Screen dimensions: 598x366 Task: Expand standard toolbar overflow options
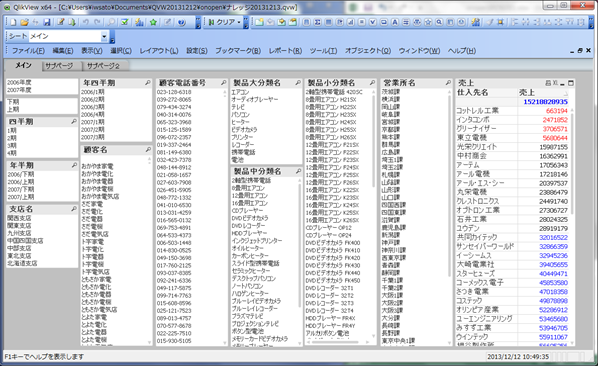(x=198, y=22)
